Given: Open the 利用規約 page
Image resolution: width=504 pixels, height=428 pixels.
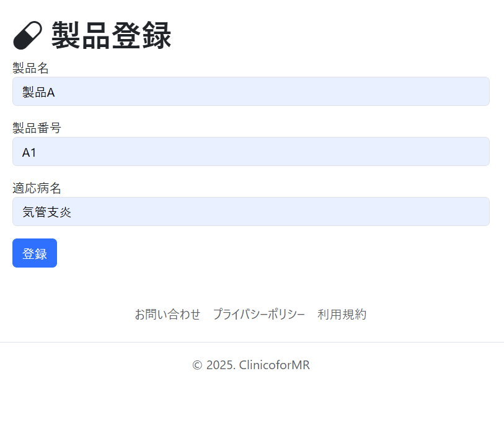Looking at the screenshot, I should point(342,314).
